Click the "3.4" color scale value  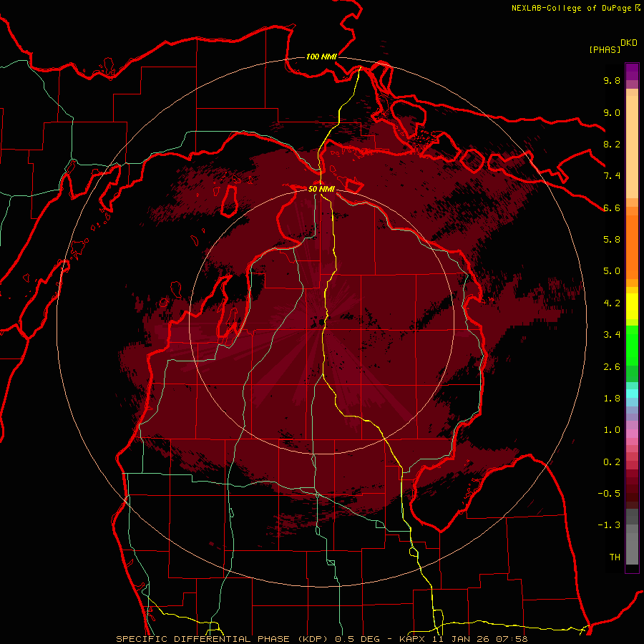tap(612, 335)
